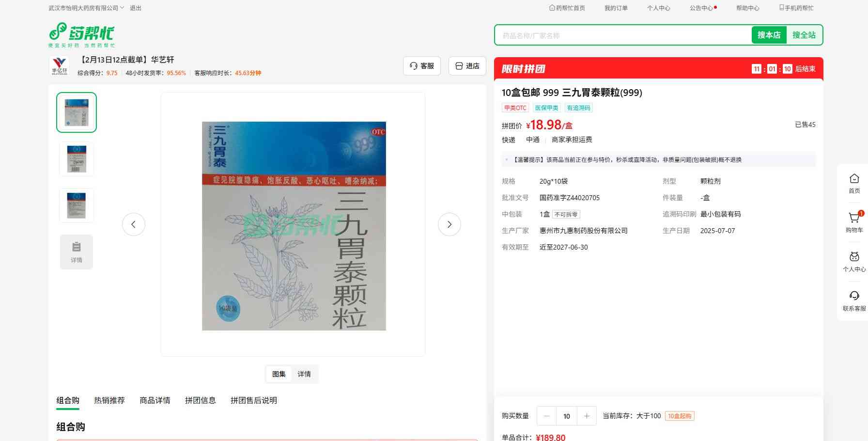Image resolution: width=868 pixels, height=441 pixels.
Task: Click the 进店 enter store button
Action: pos(467,66)
